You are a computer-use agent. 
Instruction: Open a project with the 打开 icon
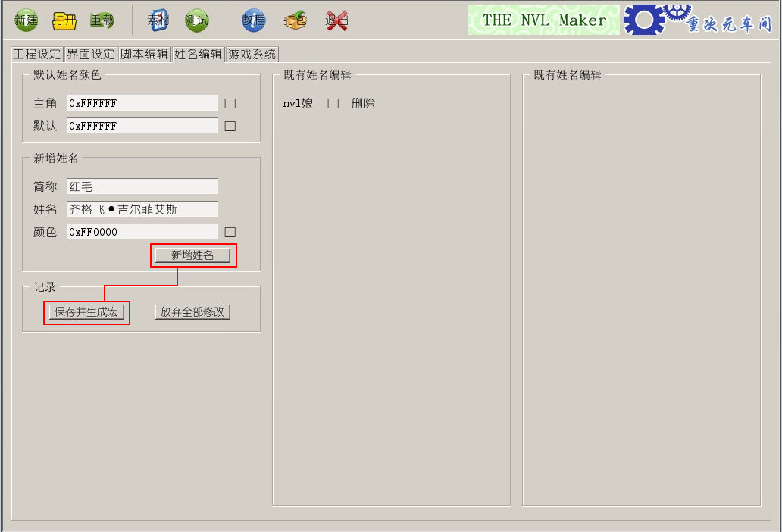click(64, 20)
